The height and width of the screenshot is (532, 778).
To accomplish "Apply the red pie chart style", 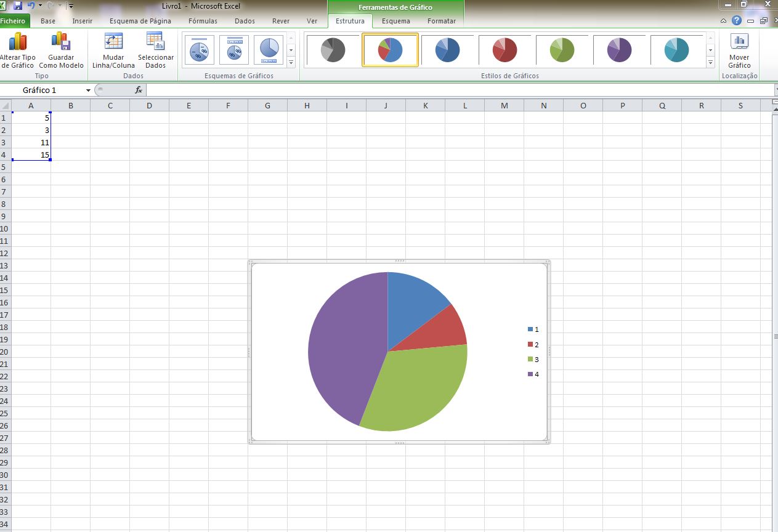I will click(505, 50).
